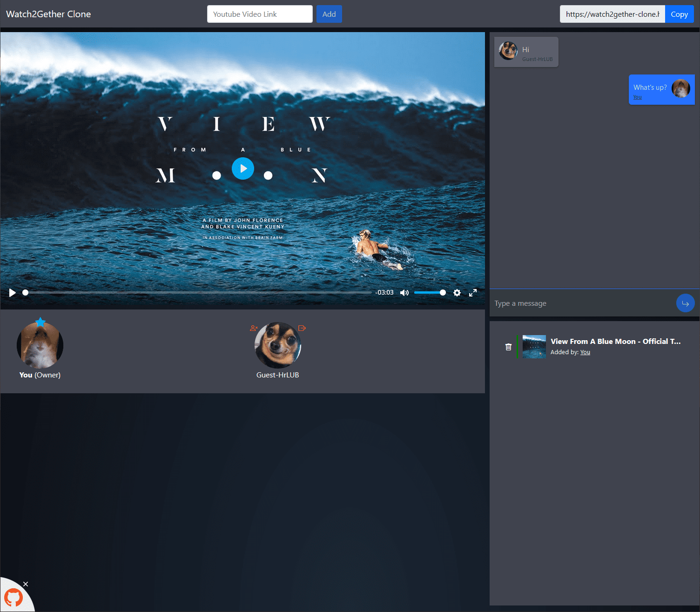Enter fullscreen mode on the player
This screenshot has height=612, width=700.
click(473, 293)
